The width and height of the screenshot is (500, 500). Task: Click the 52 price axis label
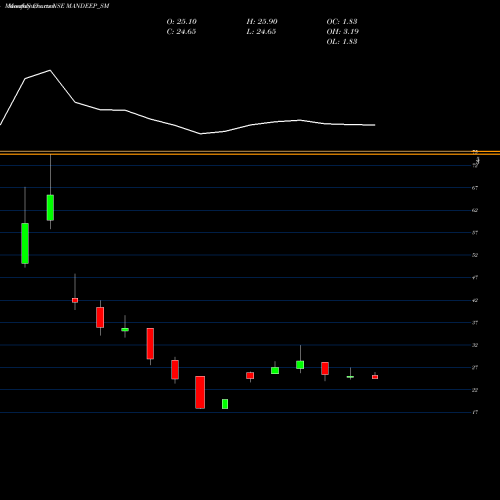(x=475, y=255)
